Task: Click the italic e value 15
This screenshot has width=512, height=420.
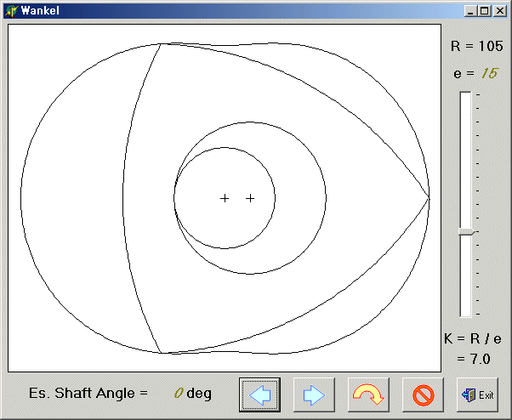Action: pyautogui.click(x=487, y=73)
